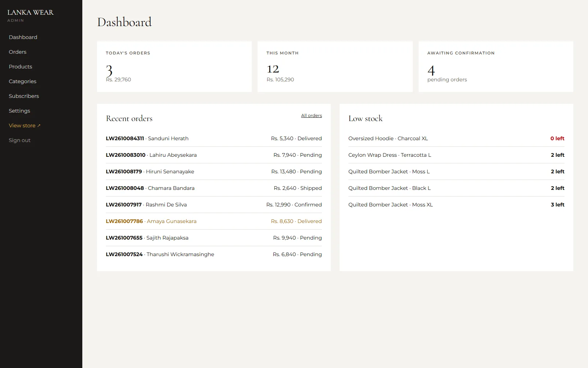
Task: Open order LW261008048 Chamara Bandara
Action: coord(214,188)
